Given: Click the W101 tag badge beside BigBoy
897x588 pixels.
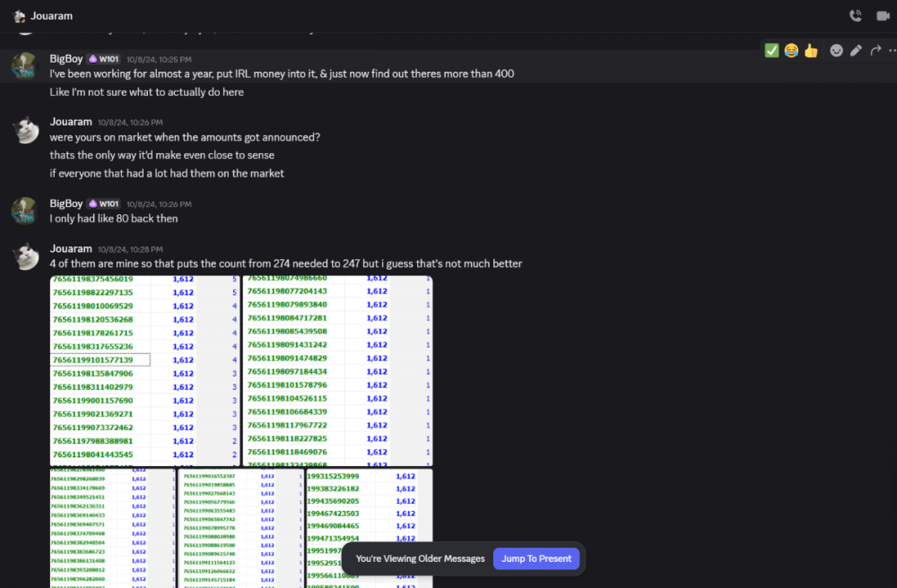Looking at the screenshot, I should coord(104,58).
